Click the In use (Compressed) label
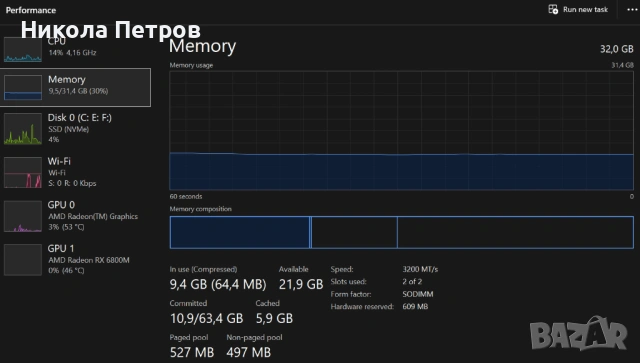Viewport: 640px width, 363px height. click(x=203, y=269)
